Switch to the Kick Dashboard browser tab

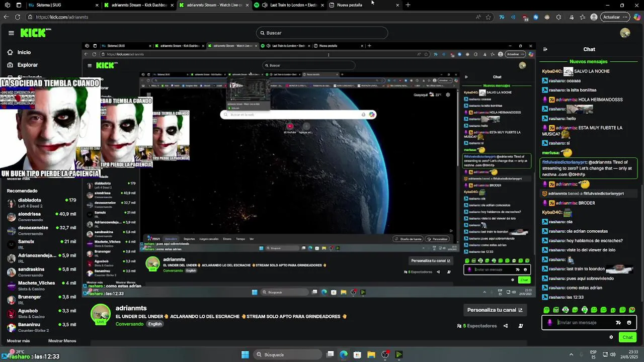[138, 5]
